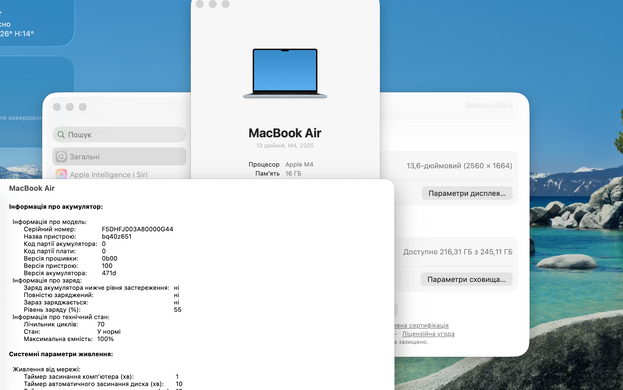Click 'Інформація про технічний стан:' label
The height and width of the screenshot is (390, 623).
pos(61,317)
